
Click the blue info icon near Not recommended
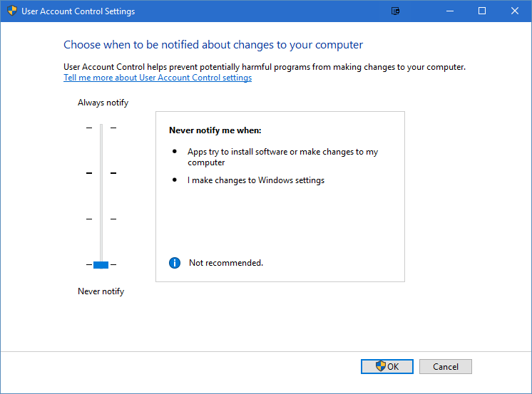click(x=175, y=263)
